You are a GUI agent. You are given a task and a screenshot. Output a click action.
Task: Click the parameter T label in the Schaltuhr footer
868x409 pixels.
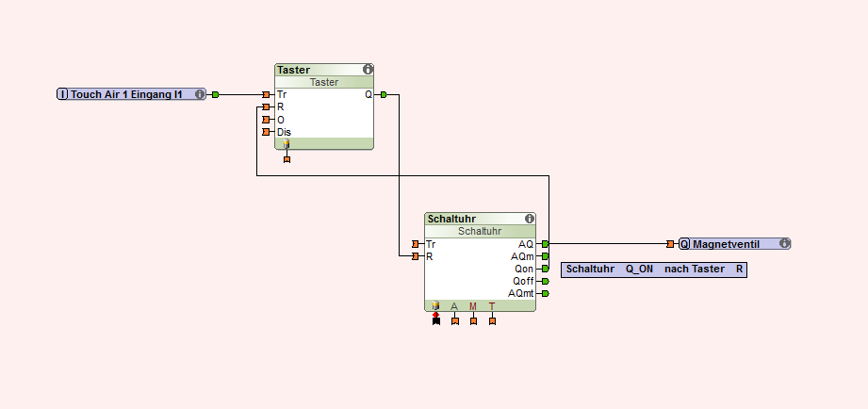(492, 306)
